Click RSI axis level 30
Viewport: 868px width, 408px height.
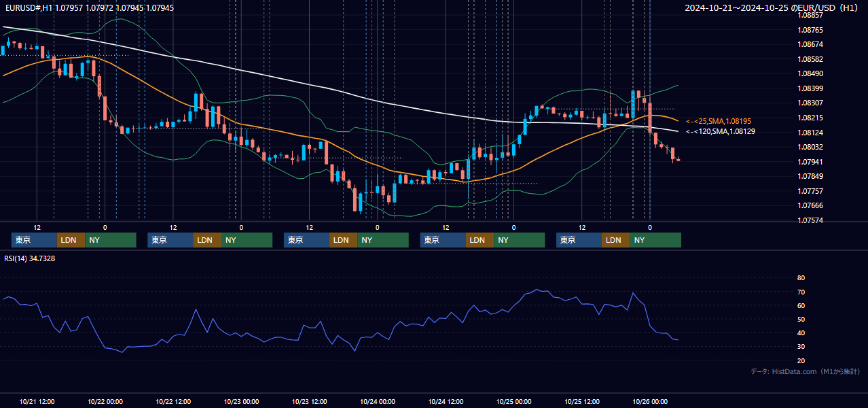801,347
